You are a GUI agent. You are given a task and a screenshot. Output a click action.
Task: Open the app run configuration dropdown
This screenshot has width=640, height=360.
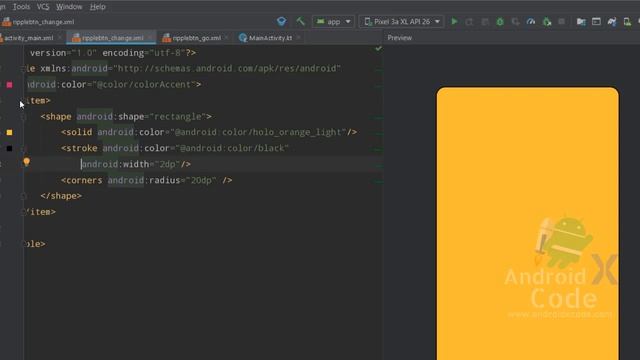point(333,22)
